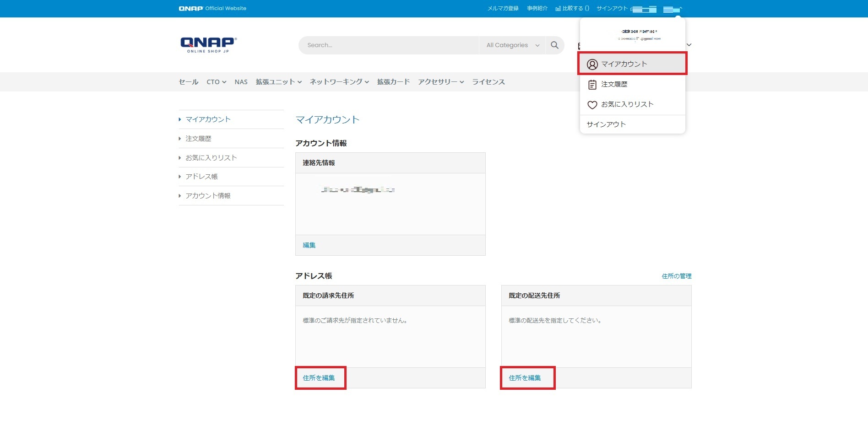Click the compare chart icon in top bar
Viewport: 868px width, 425px height.
pos(558,8)
